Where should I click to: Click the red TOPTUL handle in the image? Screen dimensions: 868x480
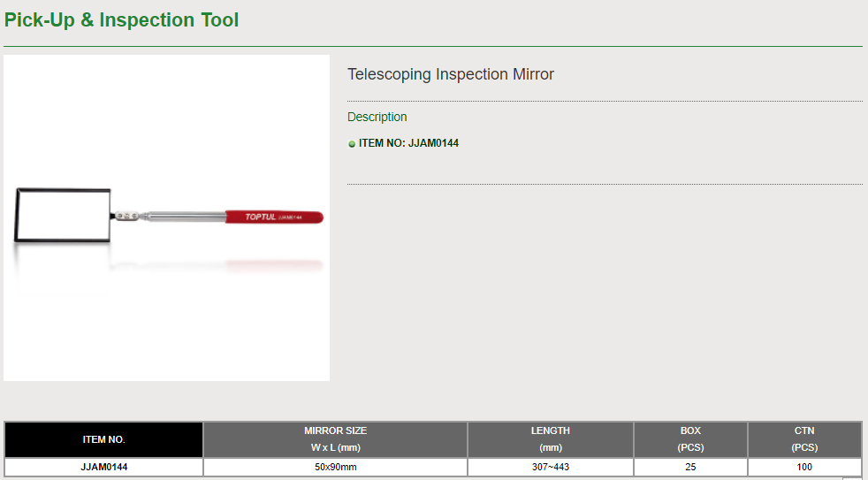(x=274, y=217)
